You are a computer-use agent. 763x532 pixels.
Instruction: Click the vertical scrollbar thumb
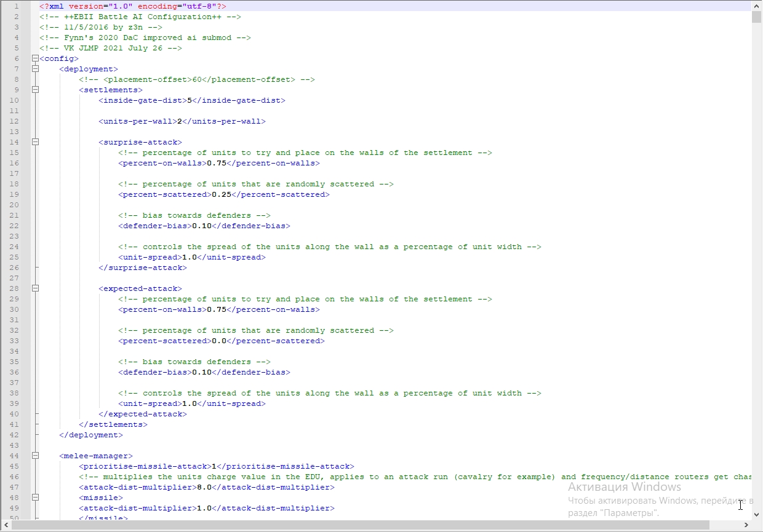pyautogui.click(x=757, y=17)
